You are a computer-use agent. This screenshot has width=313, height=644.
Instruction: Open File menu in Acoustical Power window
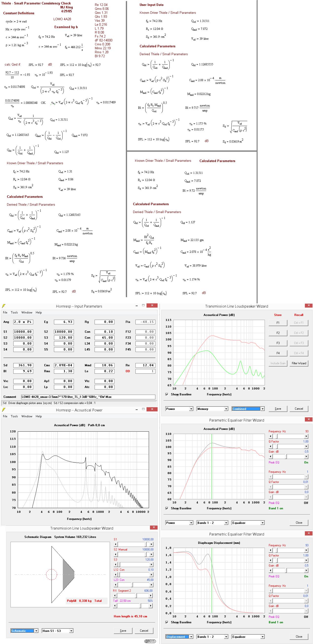[5, 416]
